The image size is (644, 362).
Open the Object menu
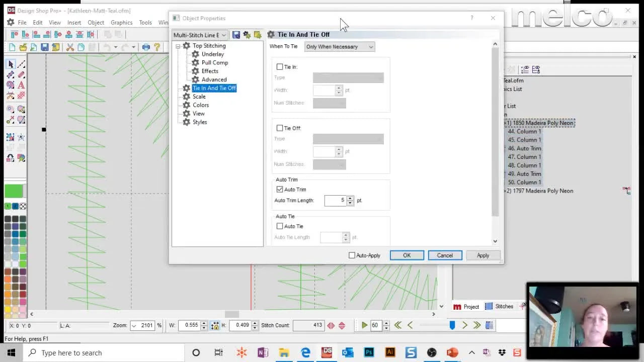click(96, 22)
